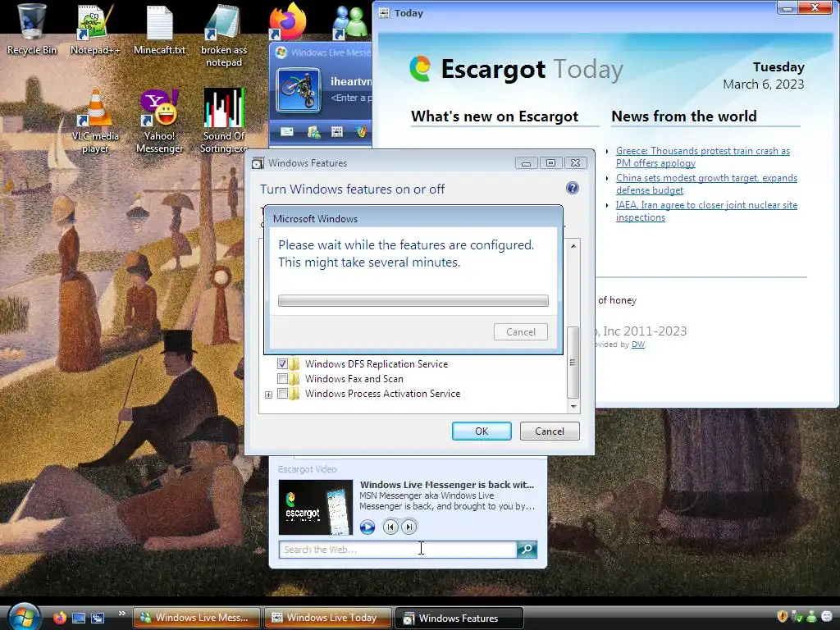Image resolution: width=840 pixels, height=630 pixels.
Task: Click the 'Windows Fax and Scan' feature label
Action: [x=354, y=379]
